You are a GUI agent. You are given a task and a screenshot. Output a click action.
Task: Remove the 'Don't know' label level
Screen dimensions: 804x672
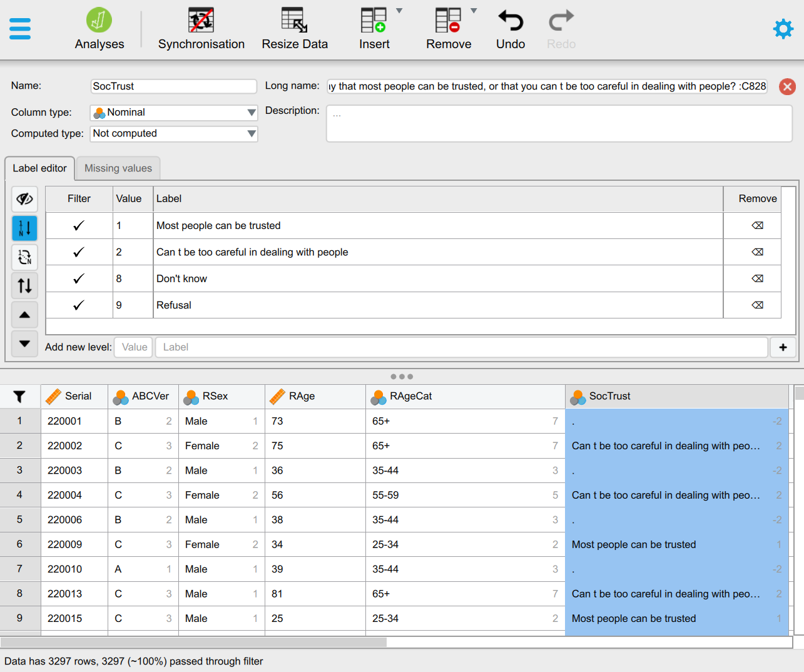[757, 279]
